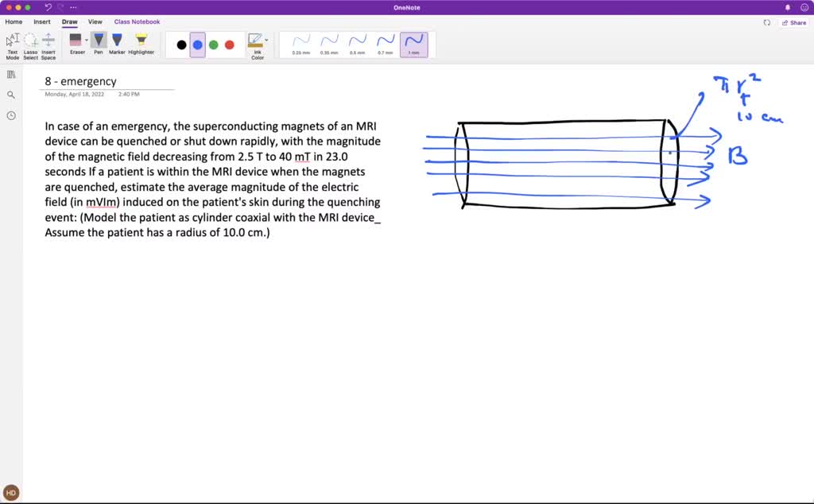Pick the Highlighter tool
The height and width of the screenshot is (504, 814).
pos(141,43)
